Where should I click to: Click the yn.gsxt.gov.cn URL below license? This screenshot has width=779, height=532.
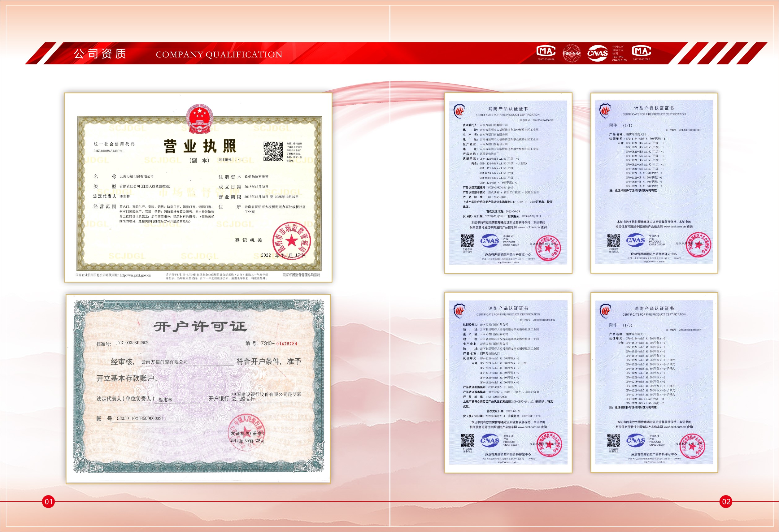[x=135, y=275]
